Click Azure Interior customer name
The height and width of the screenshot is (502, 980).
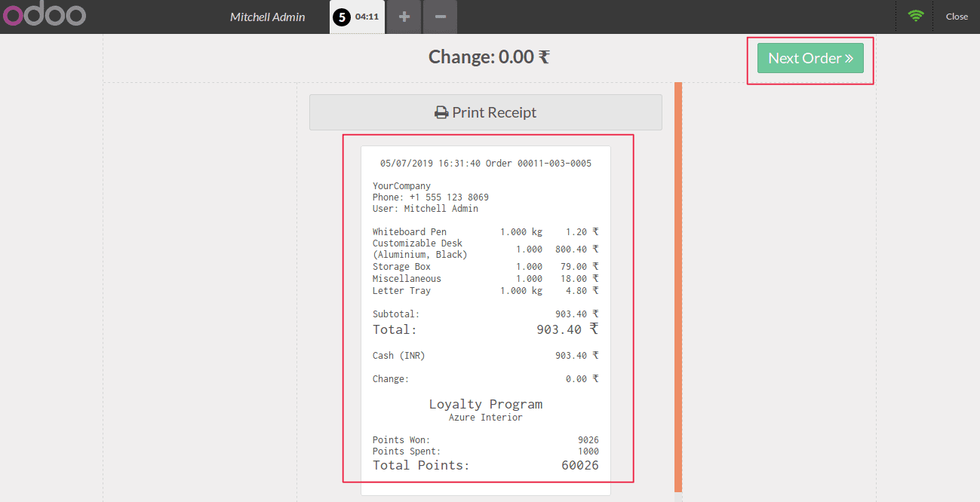point(486,418)
